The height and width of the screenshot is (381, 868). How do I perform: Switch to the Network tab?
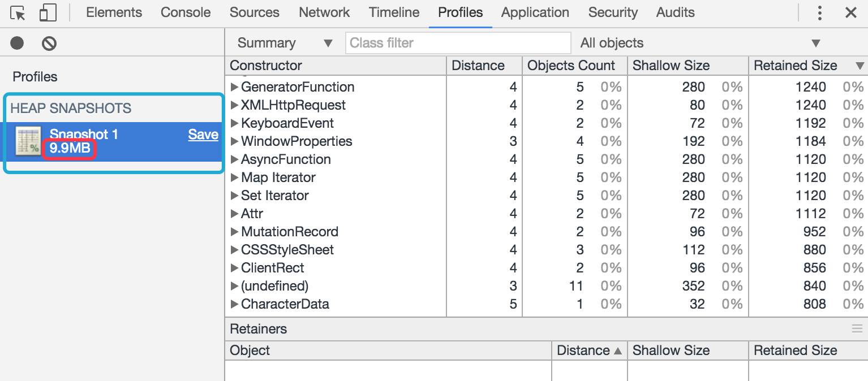tap(324, 12)
